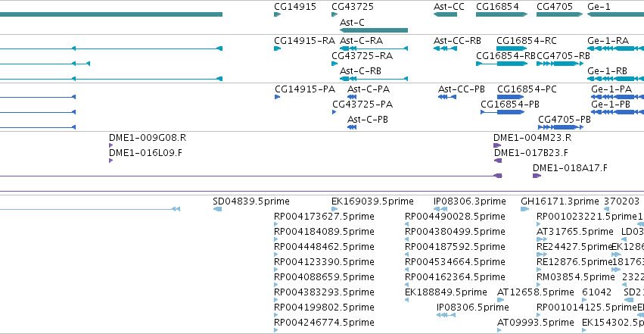Viewport: 644px width, 334px height.
Task: Click EST RP001014125.5prime
Action: click(539, 316)
